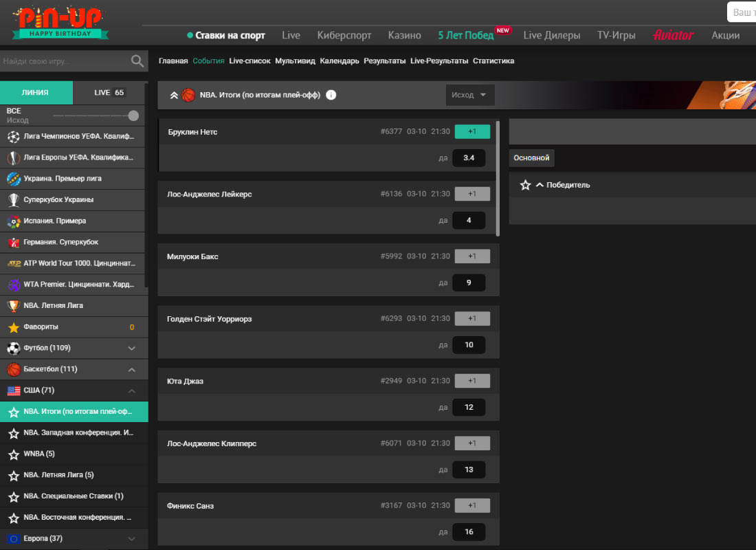This screenshot has height=550, width=756.
Task: Click the Pin-Up logo
Action: (x=60, y=22)
